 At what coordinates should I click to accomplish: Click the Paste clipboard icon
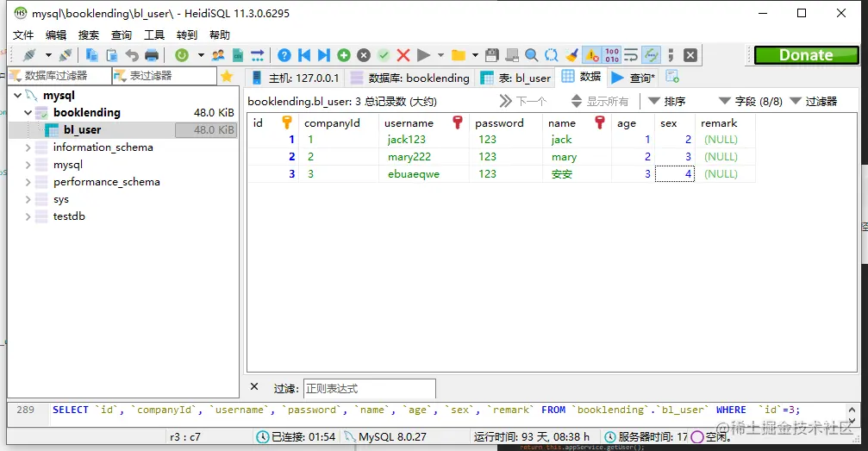[x=112, y=55]
